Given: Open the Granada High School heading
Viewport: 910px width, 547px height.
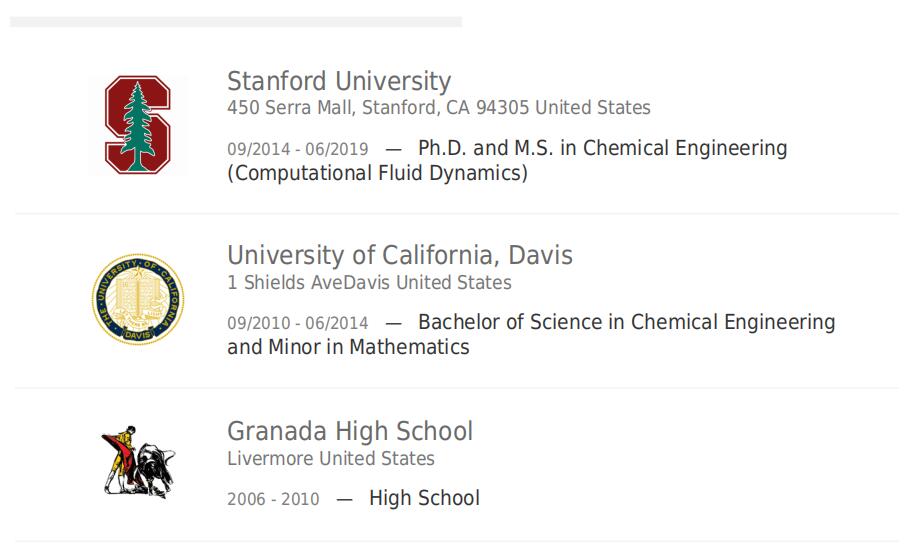Looking at the screenshot, I should click(350, 431).
